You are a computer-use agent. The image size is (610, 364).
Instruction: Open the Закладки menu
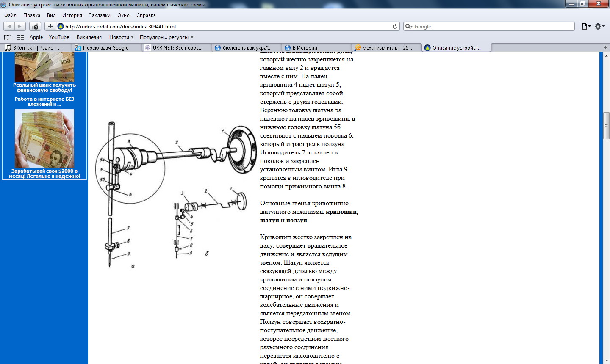(100, 15)
